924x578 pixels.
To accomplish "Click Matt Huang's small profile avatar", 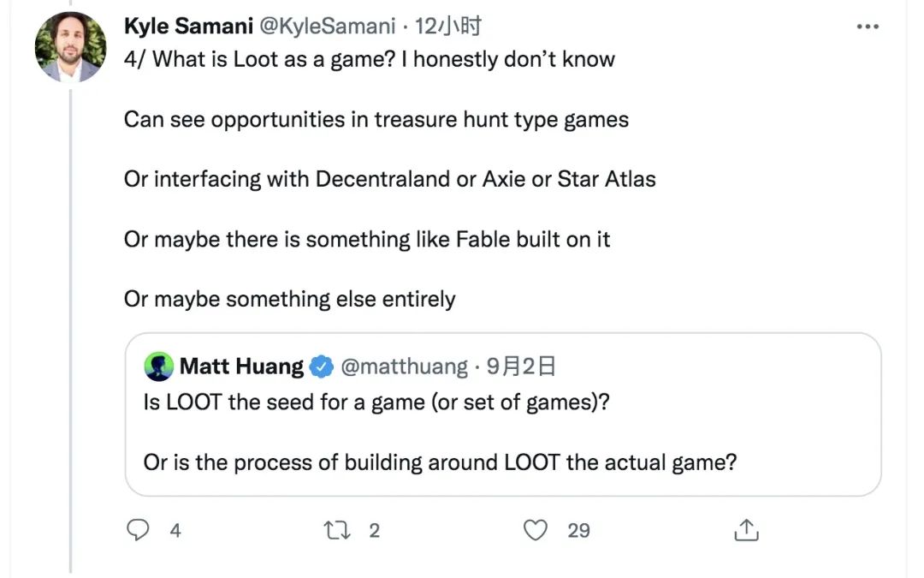I will pos(159,367).
